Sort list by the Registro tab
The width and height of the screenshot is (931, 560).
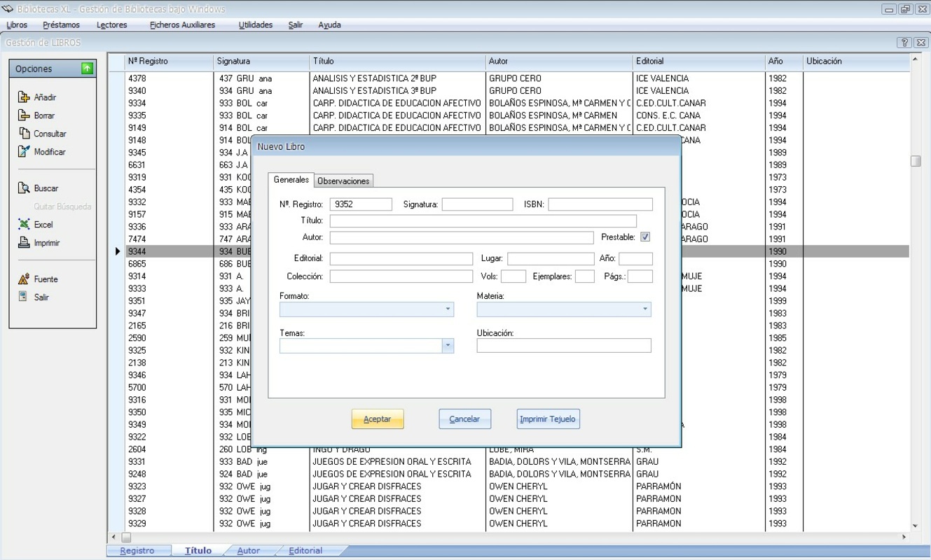(137, 551)
